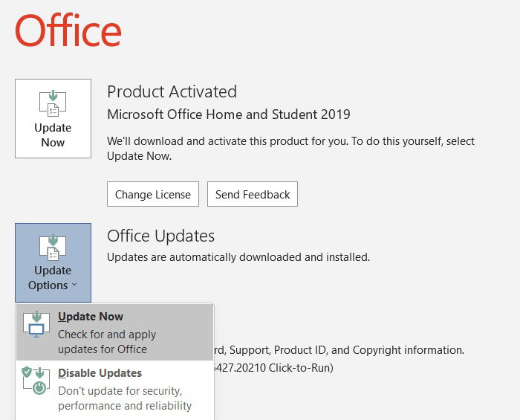Choose Update Now from the dropdown menu

point(91,317)
